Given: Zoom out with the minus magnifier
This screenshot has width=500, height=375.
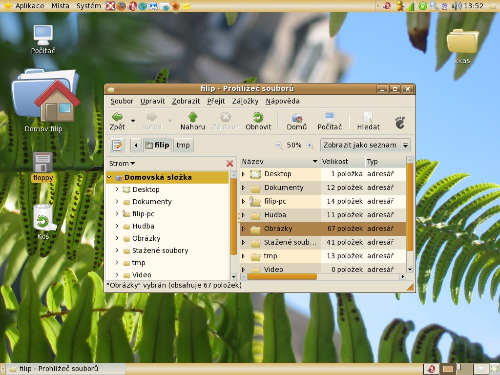Looking at the screenshot, I should (278, 145).
